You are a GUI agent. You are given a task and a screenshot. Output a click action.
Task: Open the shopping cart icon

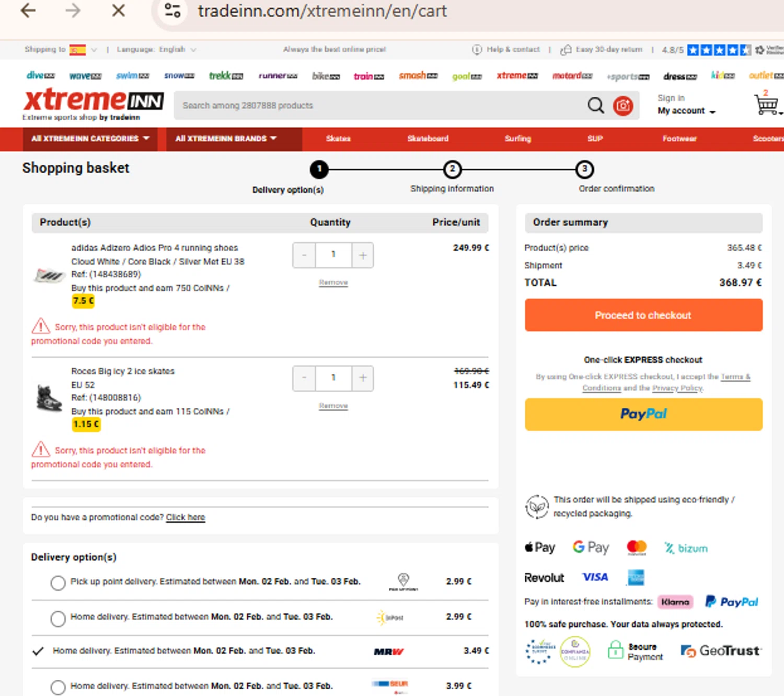click(767, 104)
